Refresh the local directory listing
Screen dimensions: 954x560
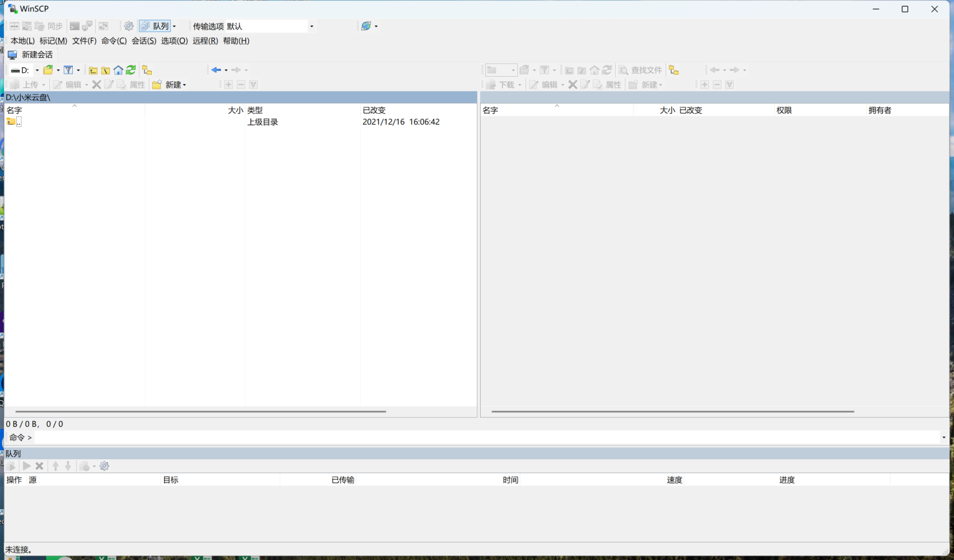(x=131, y=70)
